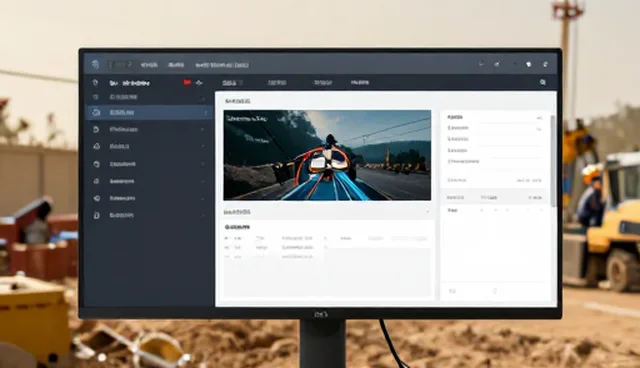
Task: Click the right panel's vertical scrollbar
Action: [553, 160]
